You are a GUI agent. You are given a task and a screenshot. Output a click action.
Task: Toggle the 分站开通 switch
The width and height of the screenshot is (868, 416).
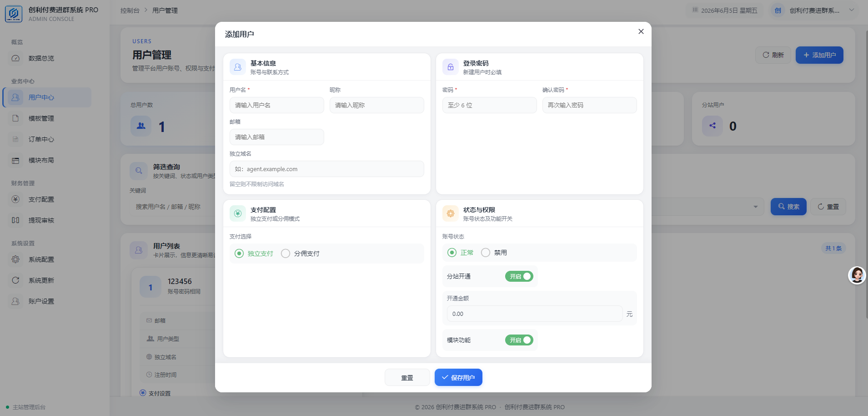tap(519, 276)
